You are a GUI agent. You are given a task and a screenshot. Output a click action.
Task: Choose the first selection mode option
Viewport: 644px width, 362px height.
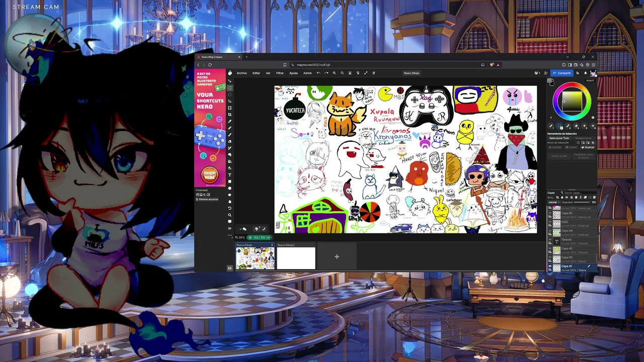[x=578, y=143]
